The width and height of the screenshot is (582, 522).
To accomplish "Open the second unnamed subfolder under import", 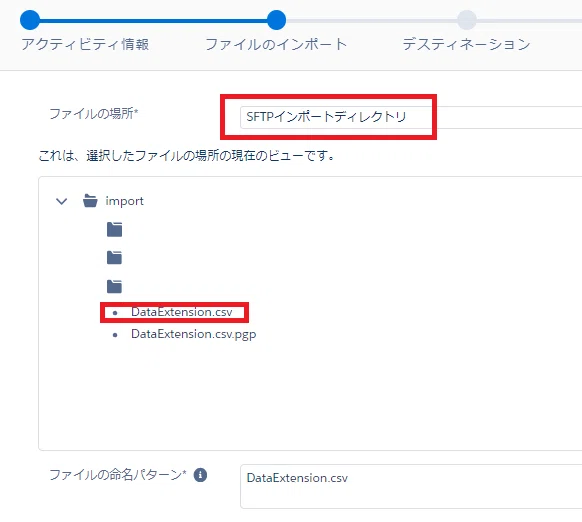I will point(114,257).
